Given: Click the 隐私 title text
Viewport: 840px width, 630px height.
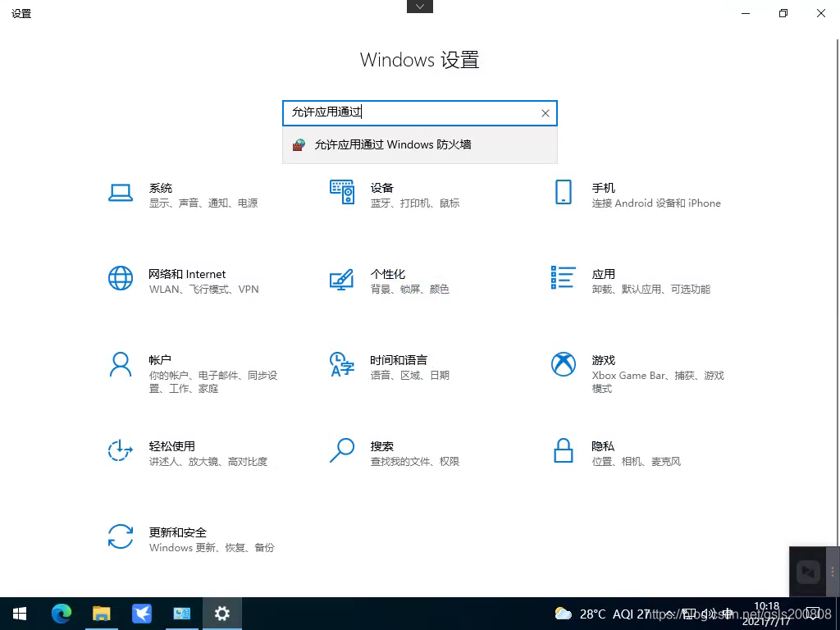Looking at the screenshot, I should (x=603, y=446).
